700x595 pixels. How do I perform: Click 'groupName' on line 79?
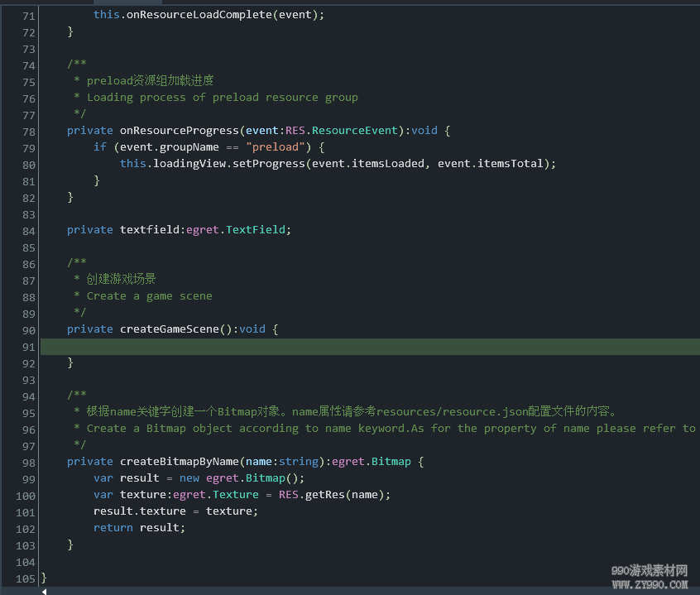[189, 146]
